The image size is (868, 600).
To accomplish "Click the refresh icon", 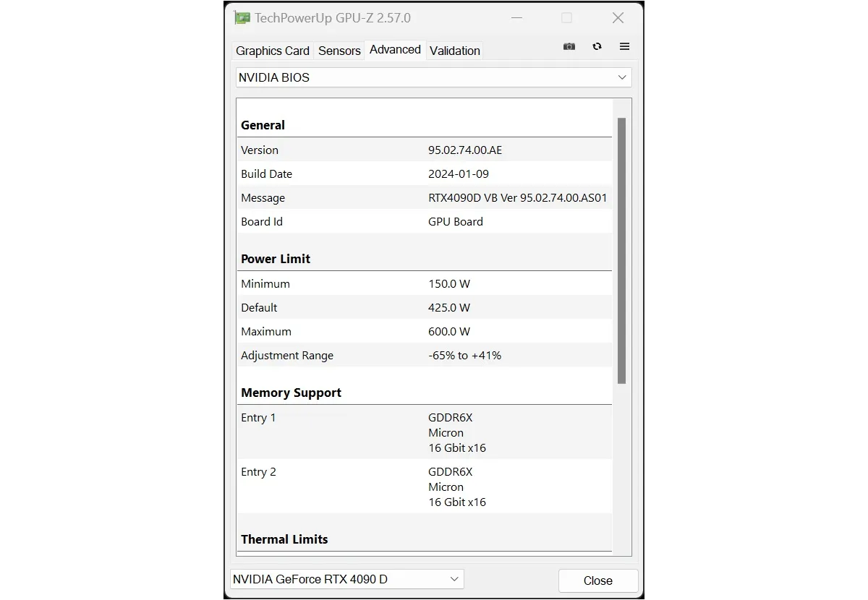I will 597,46.
